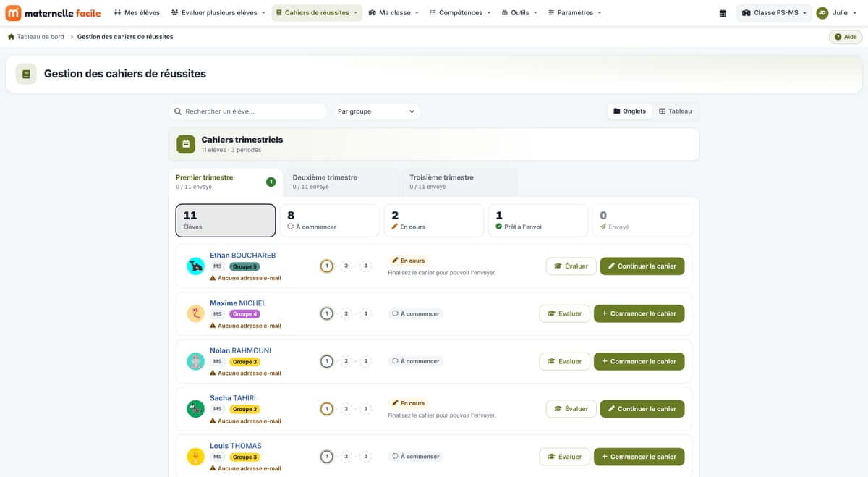Click the Aide help button

click(846, 37)
